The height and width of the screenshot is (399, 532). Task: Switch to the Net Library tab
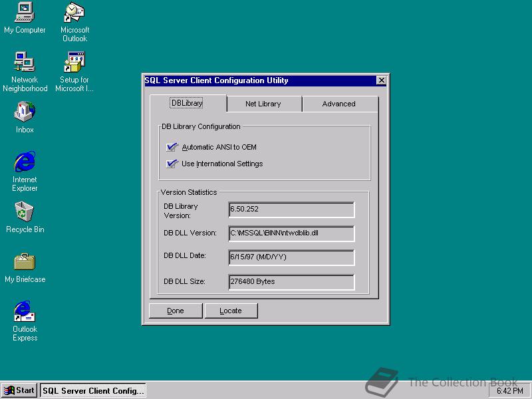click(x=264, y=104)
